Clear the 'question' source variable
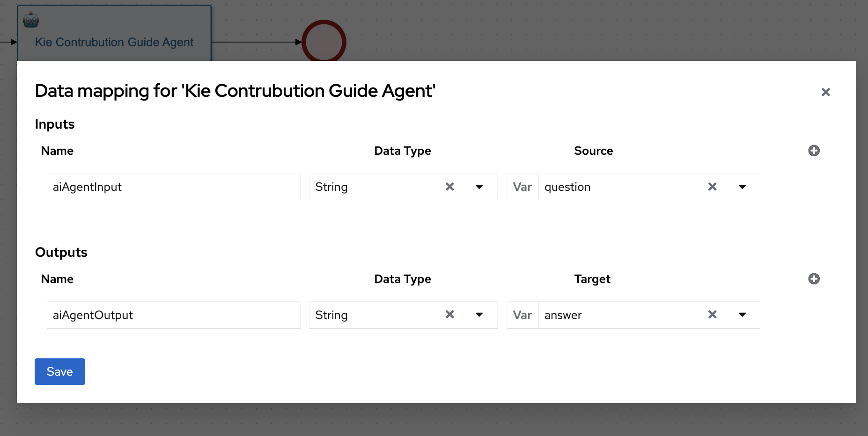This screenshot has width=868, height=436. click(x=713, y=187)
